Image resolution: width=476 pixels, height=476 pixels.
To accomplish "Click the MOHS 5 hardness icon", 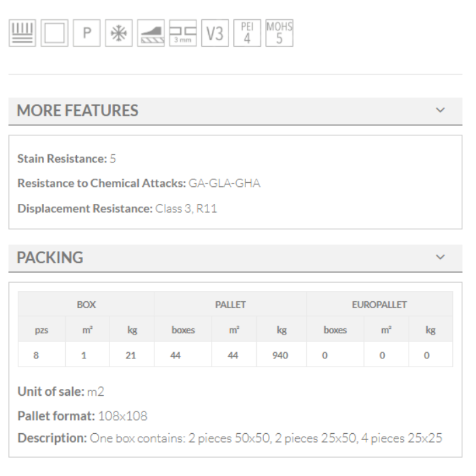I will pyautogui.click(x=279, y=33).
